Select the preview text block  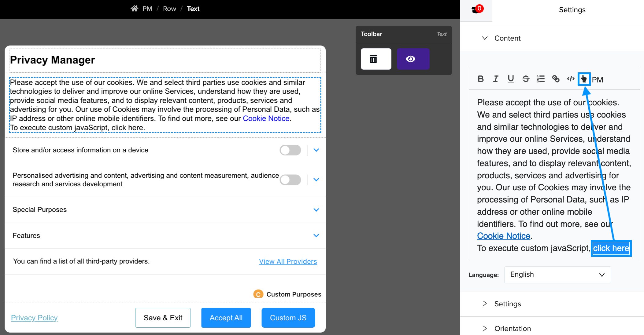click(x=165, y=105)
